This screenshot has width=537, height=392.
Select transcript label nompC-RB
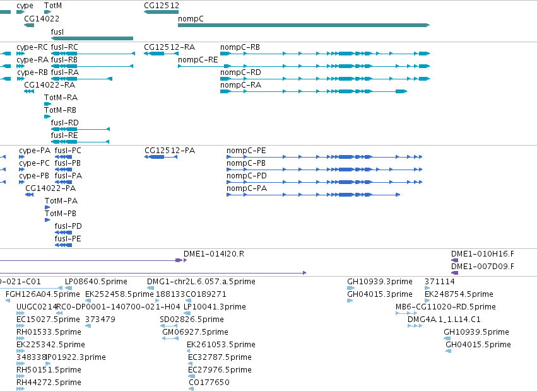[240, 47]
